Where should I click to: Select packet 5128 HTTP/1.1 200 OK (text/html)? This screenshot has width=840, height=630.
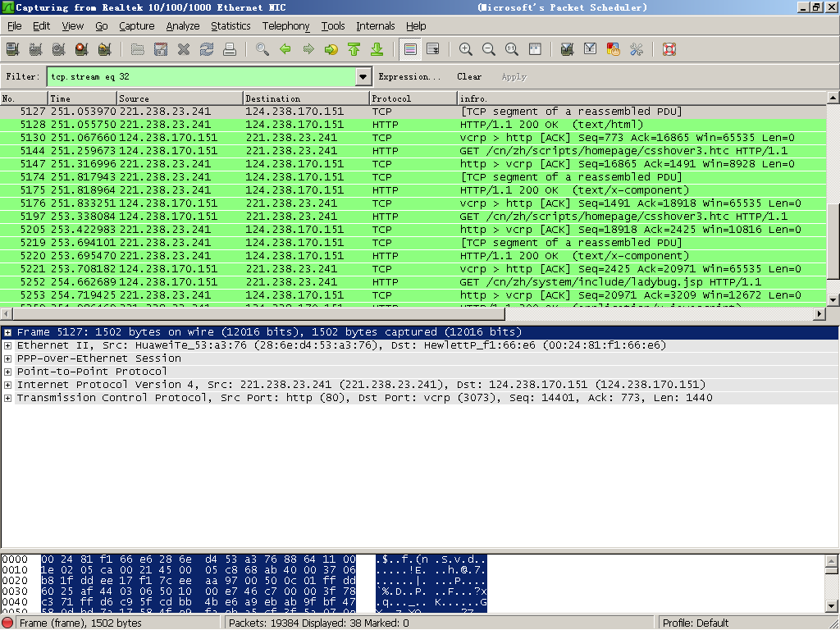413,125
